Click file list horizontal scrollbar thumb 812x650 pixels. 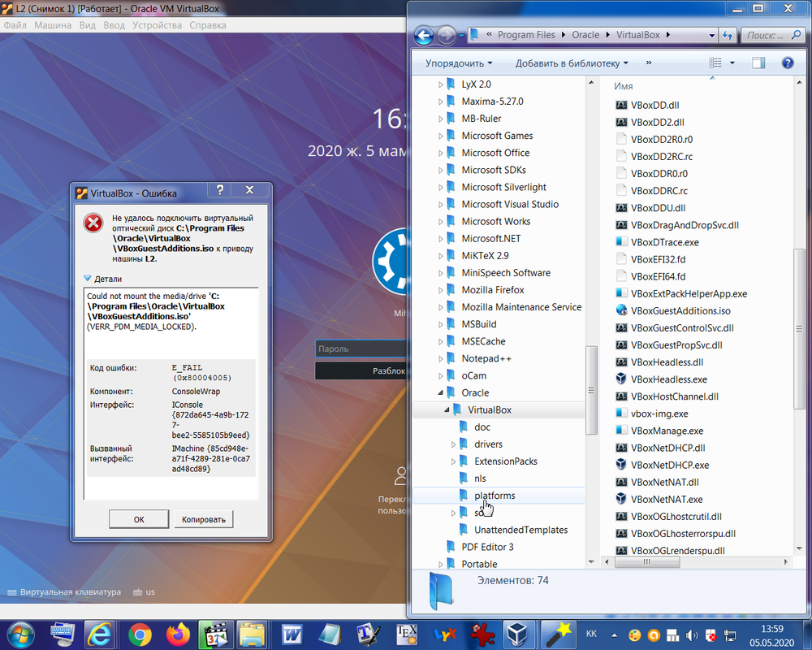point(646,562)
